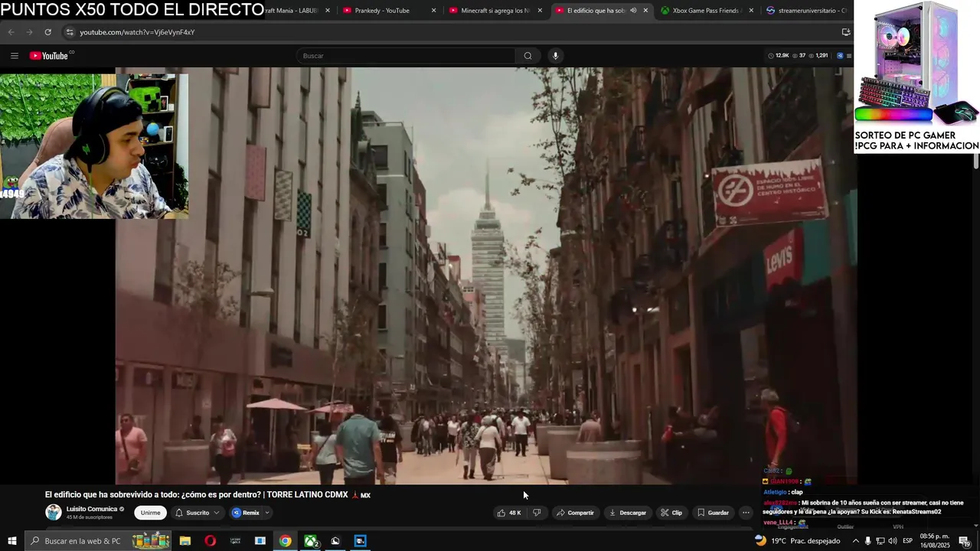Open the notification center icon
The width and height of the screenshot is (980, 551).
965,541
